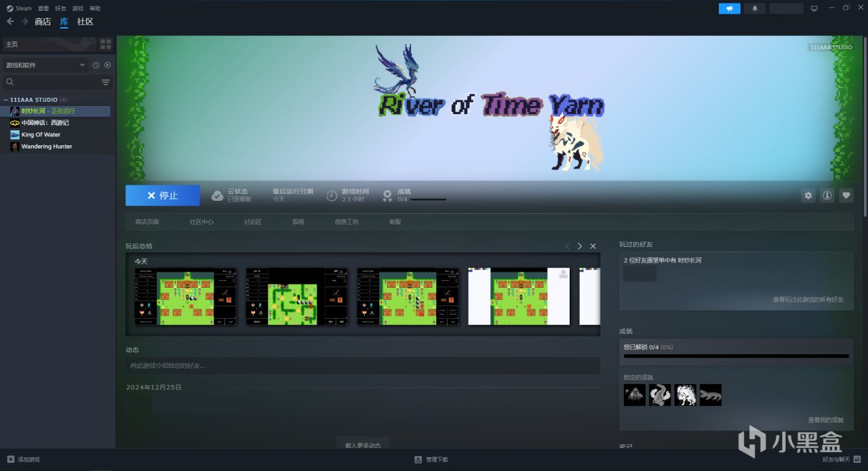Switch to the 社区 tab
The height and width of the screenshot is (471, 868).
[x=85, y=22]
